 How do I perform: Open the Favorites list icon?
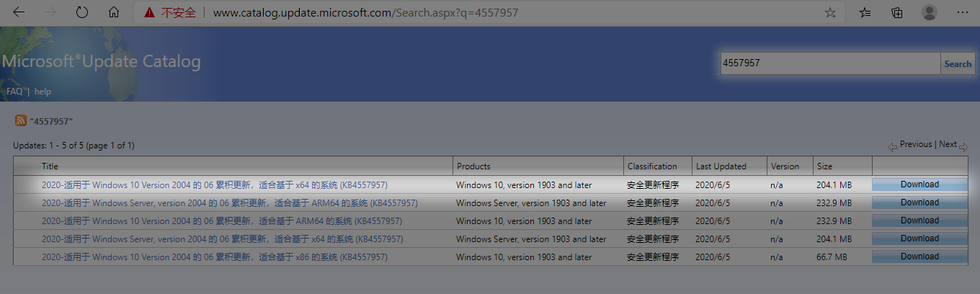point(865,12)
